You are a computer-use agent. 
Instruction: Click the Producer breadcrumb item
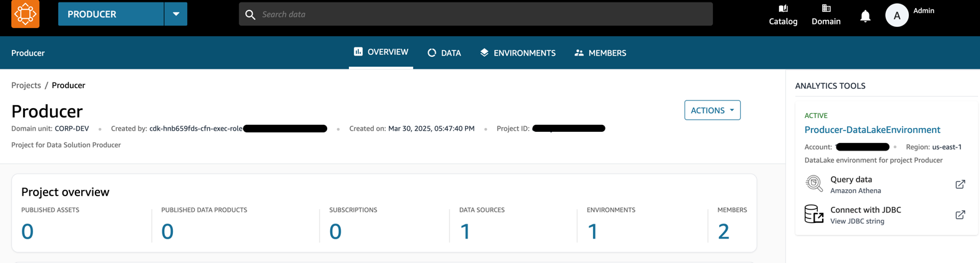point(69,85)
